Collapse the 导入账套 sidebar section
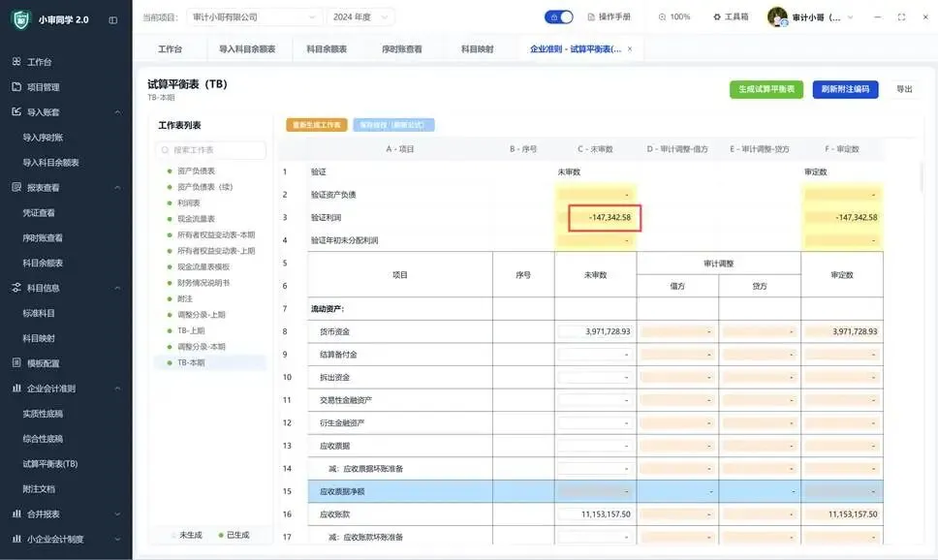The height and width of the screenshot is (560, 938). coord(117,111)
